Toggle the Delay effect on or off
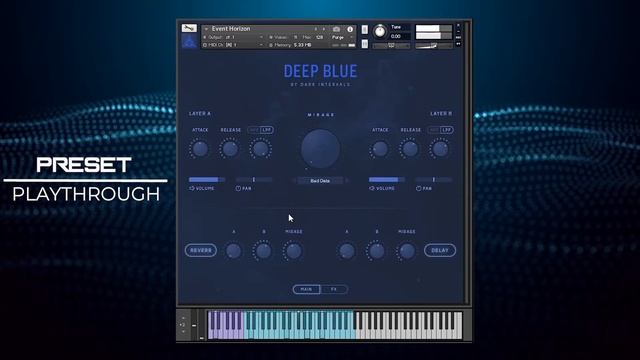640x360 pixels. point(440,250)
